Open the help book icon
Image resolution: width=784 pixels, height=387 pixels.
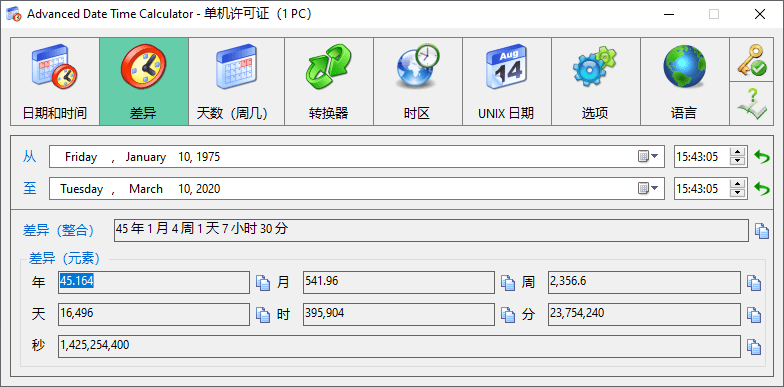752,104
